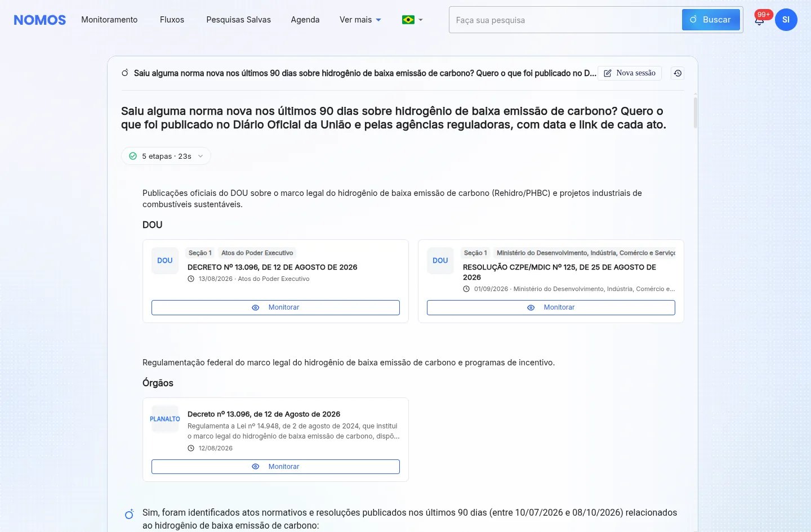811x532 pixels.
Task: Open the Agenda page
Action: tap(305, 20)
